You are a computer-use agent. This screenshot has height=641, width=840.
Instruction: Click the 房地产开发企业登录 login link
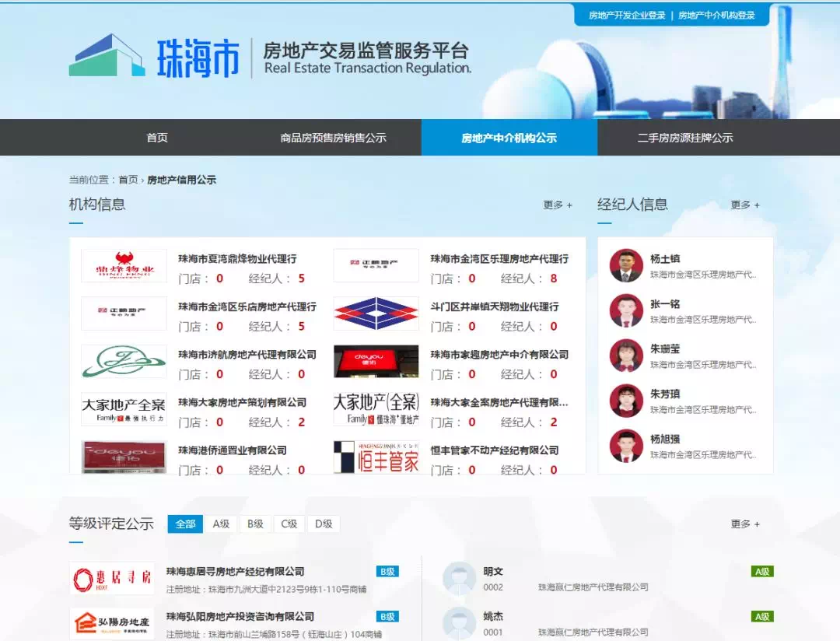click(x=627, y=15)
